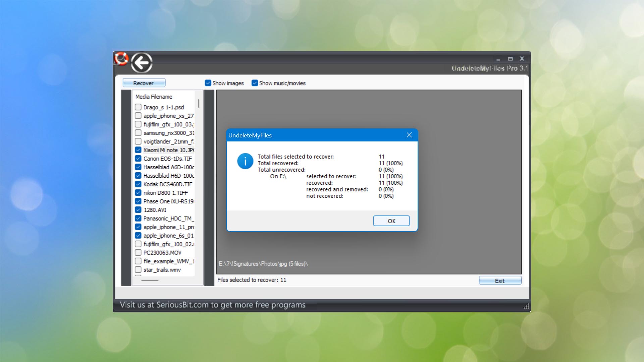Image resolution: width=644 pixels, height=362 pixels.
Task: Check the apple_iphone_xs_27 file checkbox
Action: [138, 116]
